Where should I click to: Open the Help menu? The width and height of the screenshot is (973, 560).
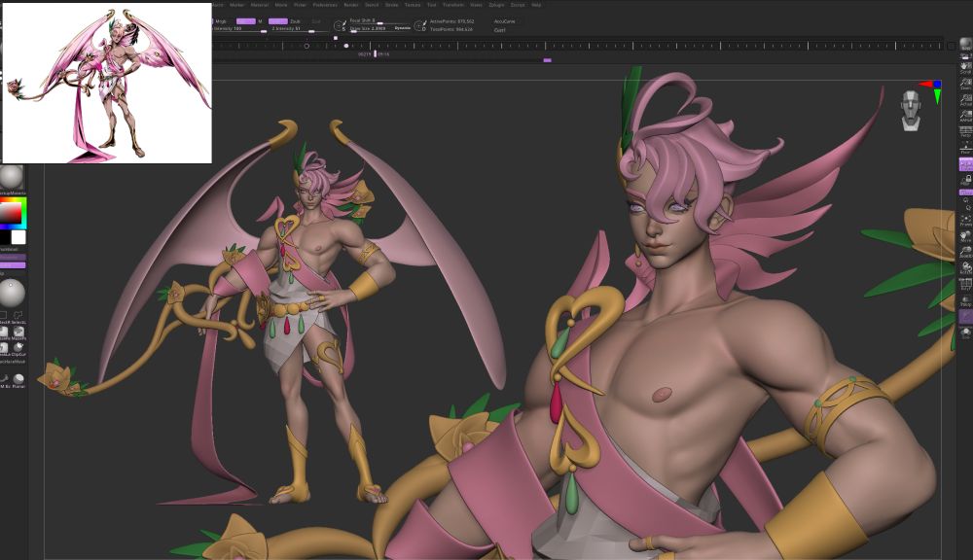(x=536, y=4)
